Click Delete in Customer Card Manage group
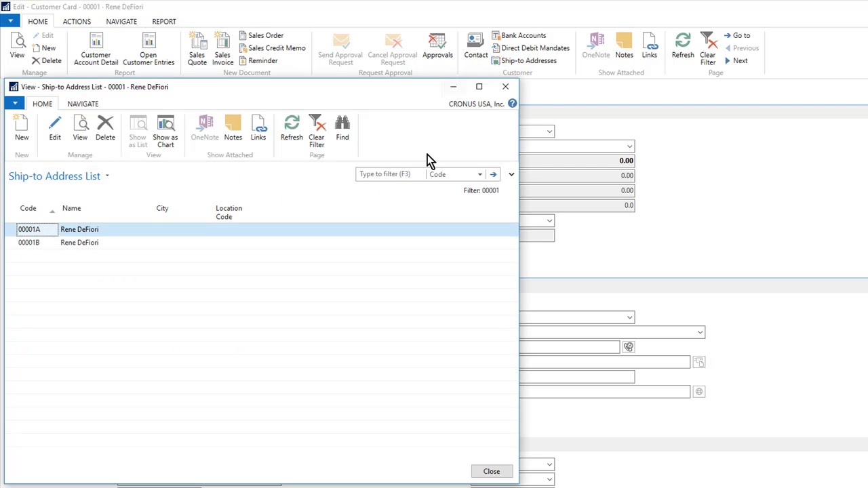 pyautogui.click(x=46, y=60)
